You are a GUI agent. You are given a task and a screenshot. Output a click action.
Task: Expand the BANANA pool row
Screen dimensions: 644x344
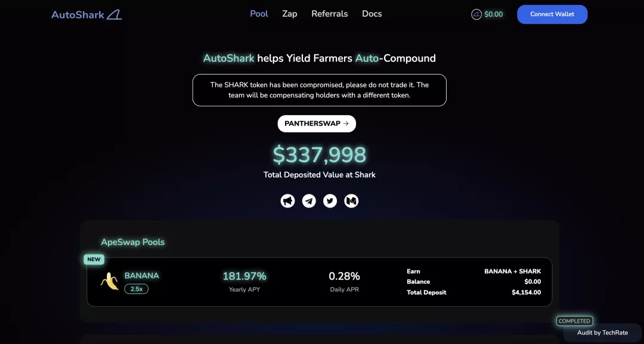click(x=319, y=282)
